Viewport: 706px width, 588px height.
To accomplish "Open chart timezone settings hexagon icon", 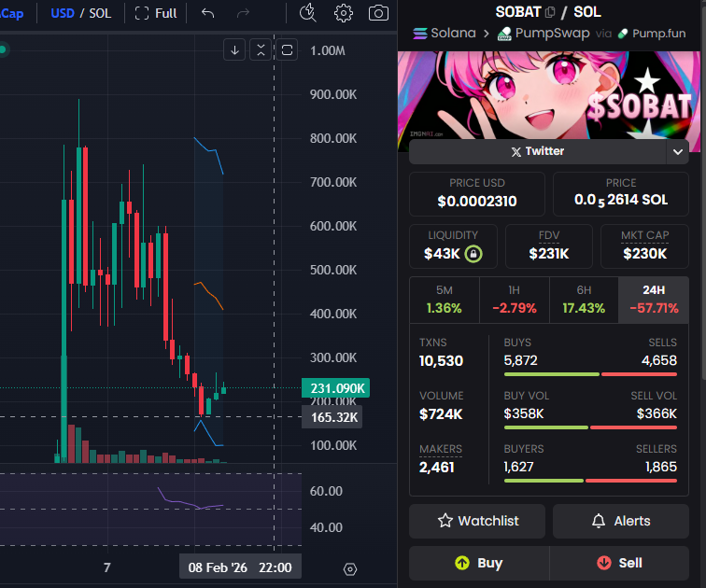I will [350, 569].
